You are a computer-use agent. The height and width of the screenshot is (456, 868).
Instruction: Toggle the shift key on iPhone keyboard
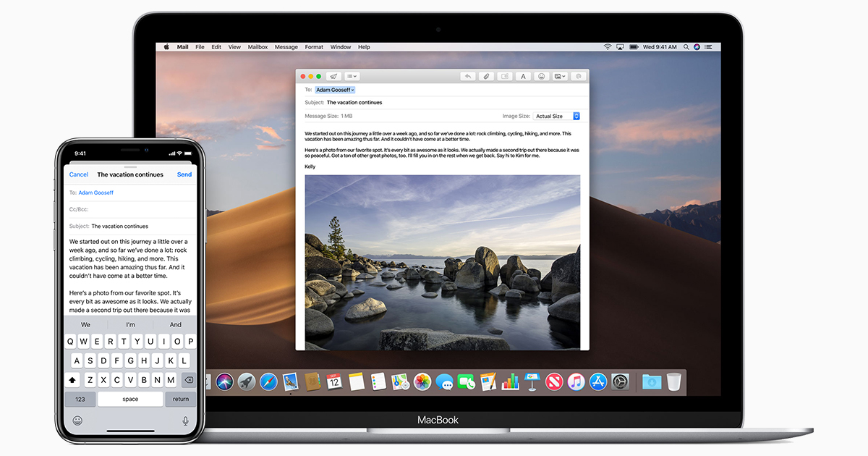tap(72, 379)
